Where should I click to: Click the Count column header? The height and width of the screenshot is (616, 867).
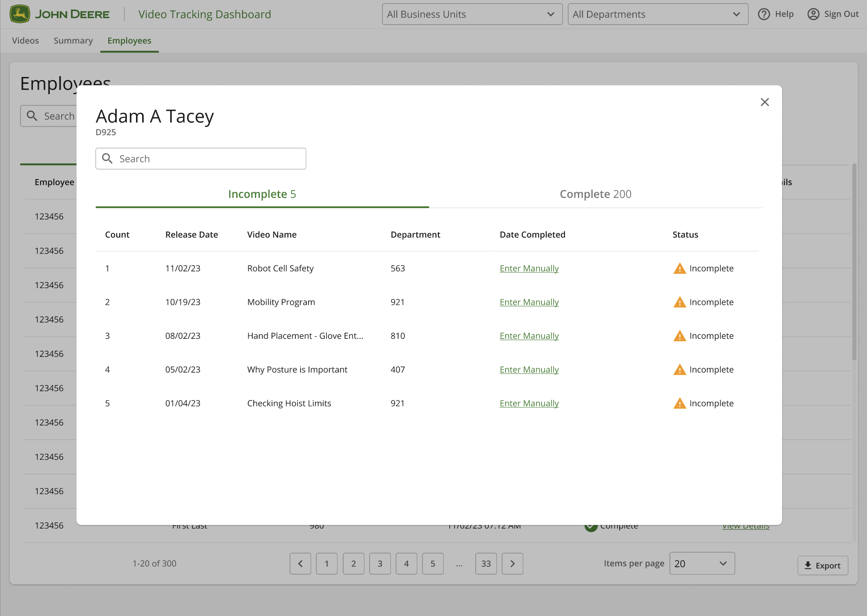[x=117, y=235]
